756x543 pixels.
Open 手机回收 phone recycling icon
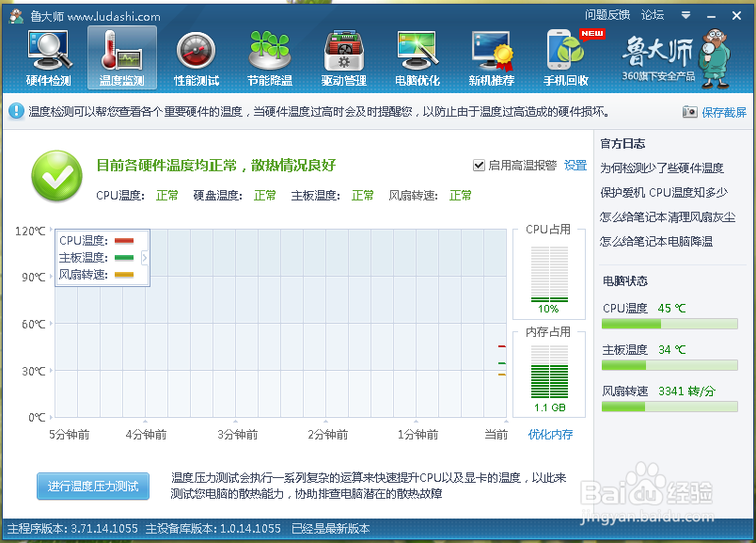[565, 58]
